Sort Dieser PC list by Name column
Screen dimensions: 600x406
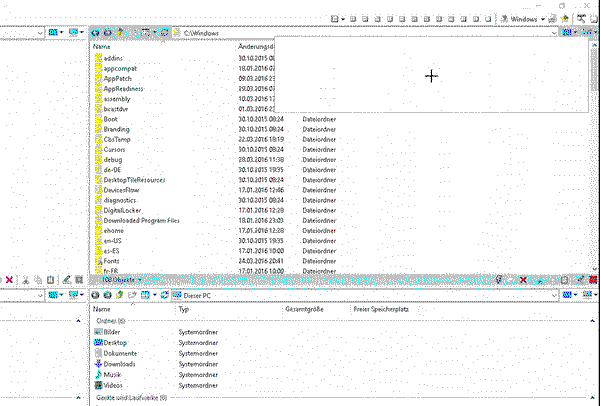click(102, 309)
